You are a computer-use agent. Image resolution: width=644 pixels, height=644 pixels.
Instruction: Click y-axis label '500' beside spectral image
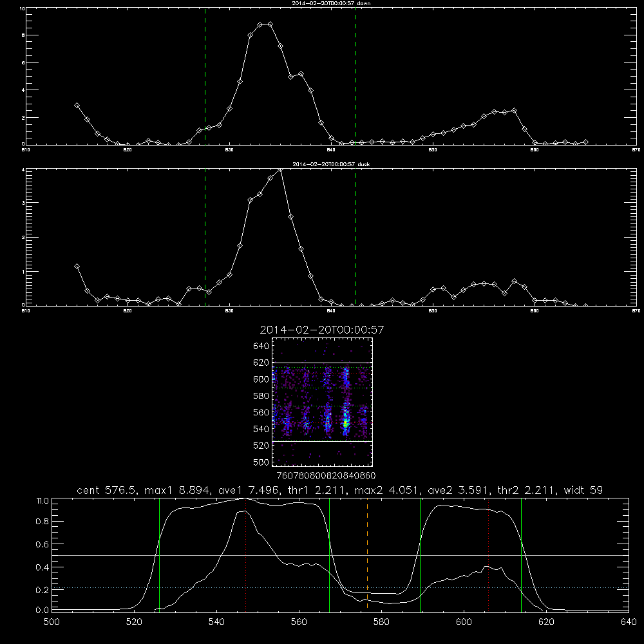tap(261, 462)
